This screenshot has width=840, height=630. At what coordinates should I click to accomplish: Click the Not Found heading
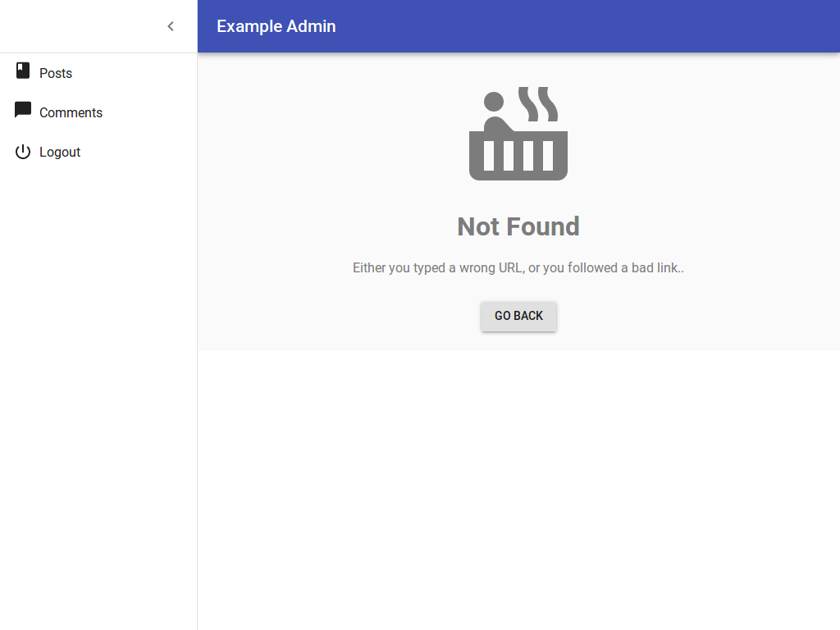518,226
